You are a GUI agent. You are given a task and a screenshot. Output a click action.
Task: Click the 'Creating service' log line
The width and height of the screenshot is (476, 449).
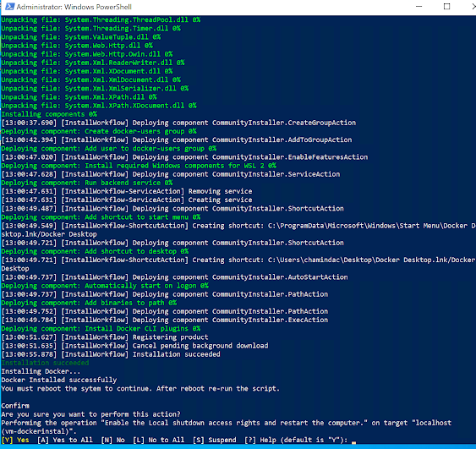(127, 200)
